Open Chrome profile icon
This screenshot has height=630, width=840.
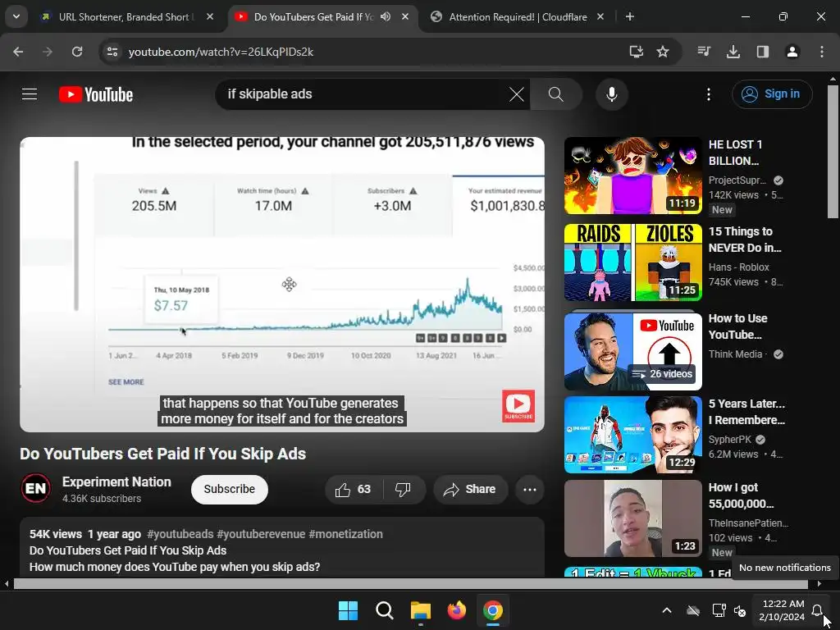[792, 52]
